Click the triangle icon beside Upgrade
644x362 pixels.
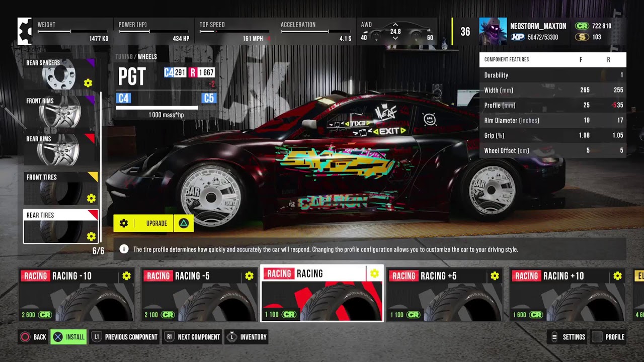184,223
